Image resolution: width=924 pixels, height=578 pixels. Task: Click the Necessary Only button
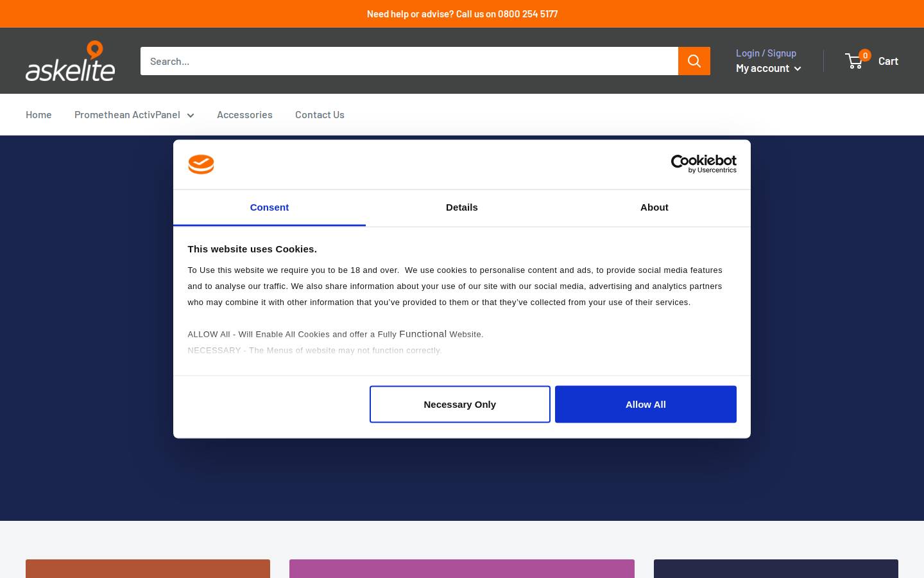[460, 405]
